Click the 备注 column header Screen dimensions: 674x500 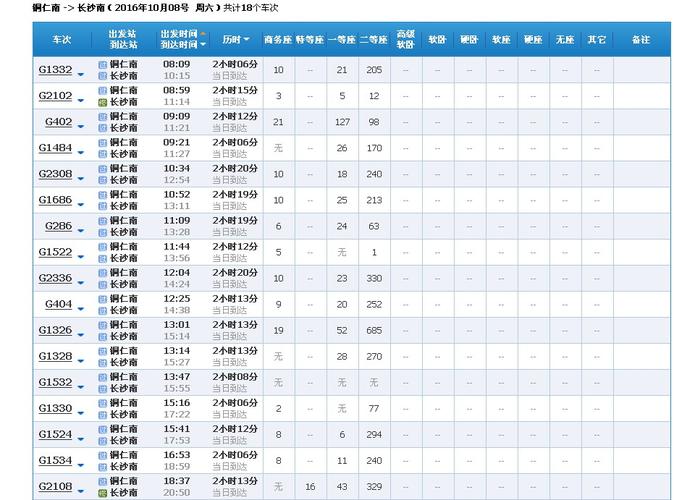pyautogui.click(x=640, y=40)
